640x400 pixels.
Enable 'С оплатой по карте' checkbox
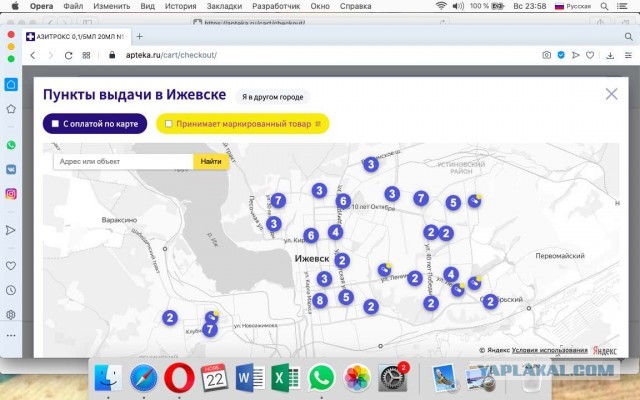click(55, 124)
